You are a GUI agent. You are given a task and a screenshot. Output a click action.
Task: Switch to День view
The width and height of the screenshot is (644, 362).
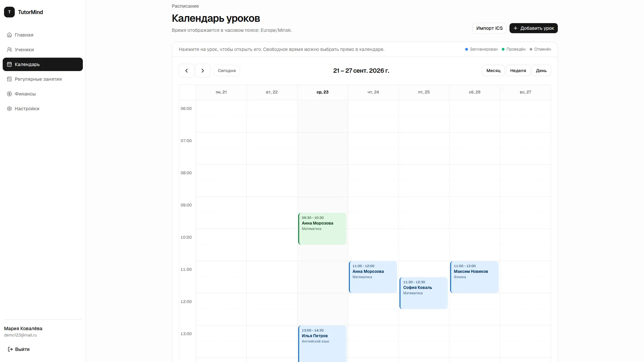click(541, 71)
